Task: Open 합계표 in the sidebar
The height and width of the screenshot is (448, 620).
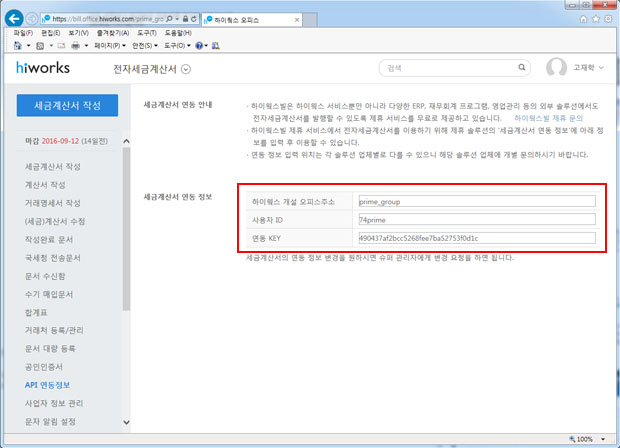Action: pos(36,312)
